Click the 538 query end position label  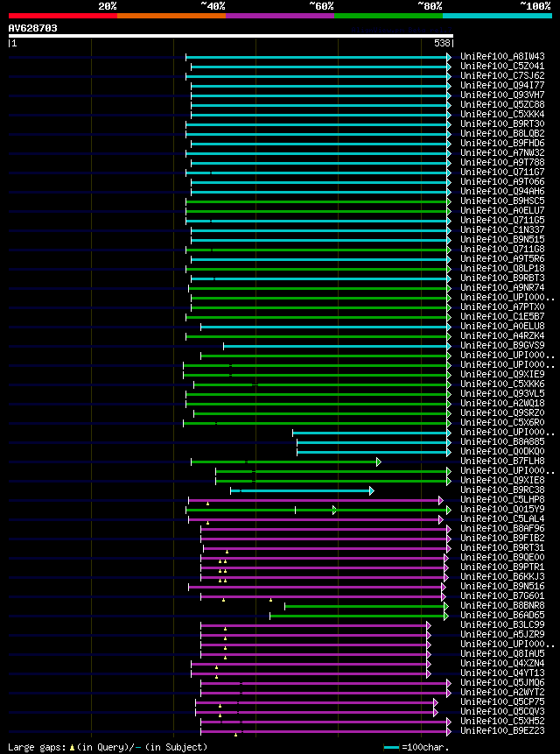coord(442,43)
